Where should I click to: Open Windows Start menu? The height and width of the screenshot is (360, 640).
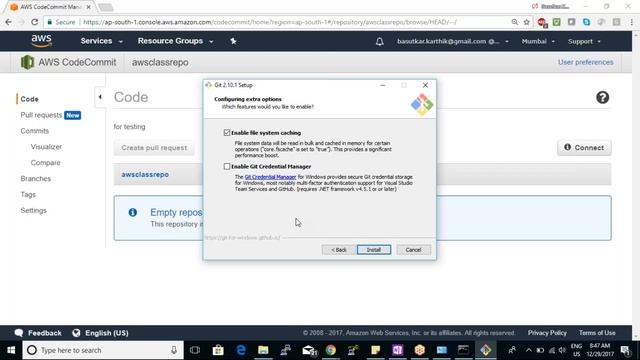(x=11, y=350)
